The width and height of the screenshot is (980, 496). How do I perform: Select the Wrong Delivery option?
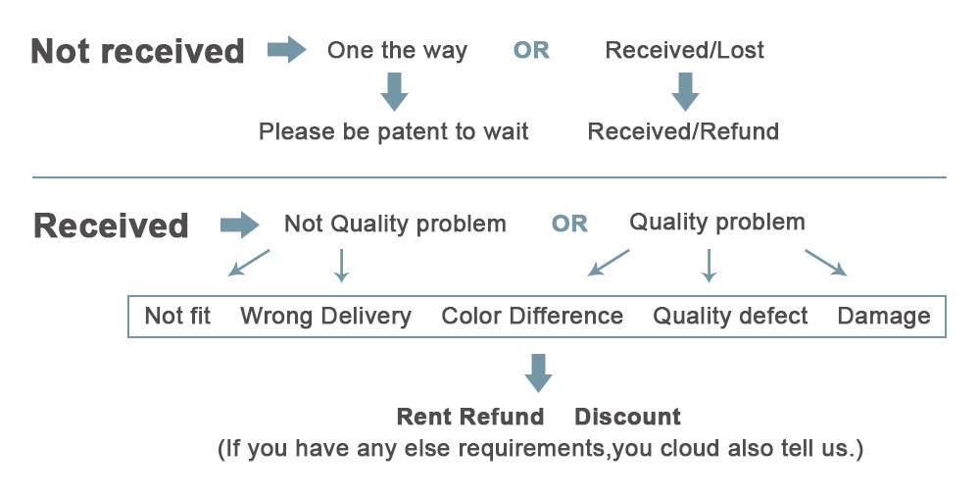(325, 317)
